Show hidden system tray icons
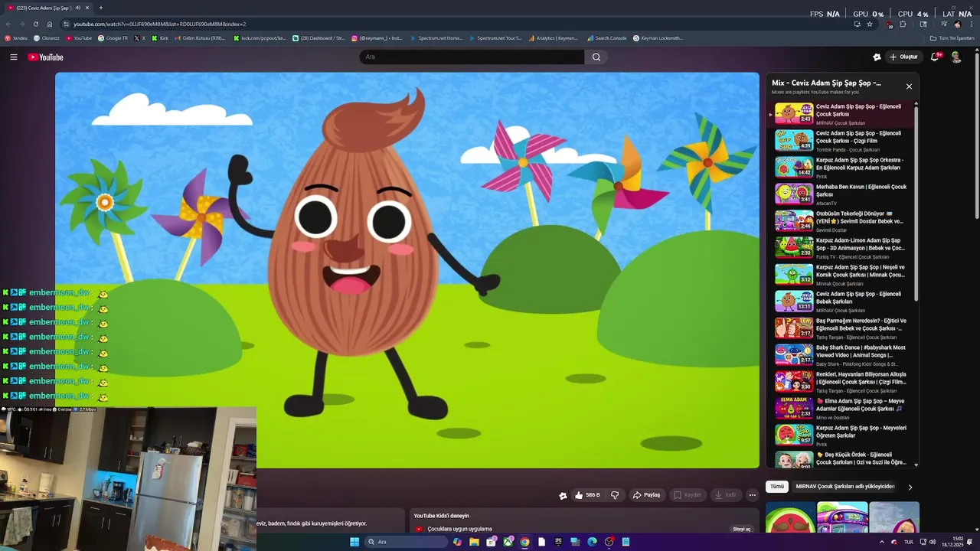The height and width of the screenshot is (551, 980). click(x=881, y=542)
